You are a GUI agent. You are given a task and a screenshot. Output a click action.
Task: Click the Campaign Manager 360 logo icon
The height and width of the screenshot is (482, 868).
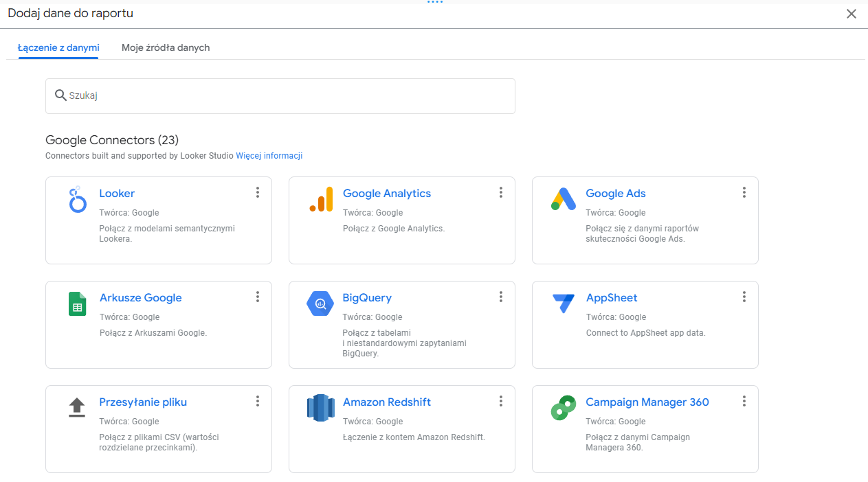coord(564,408)
